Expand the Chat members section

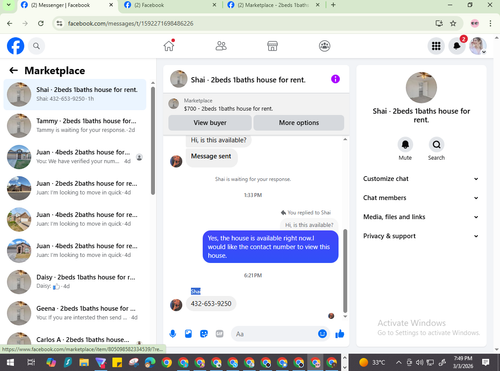(x=421, y=198)
